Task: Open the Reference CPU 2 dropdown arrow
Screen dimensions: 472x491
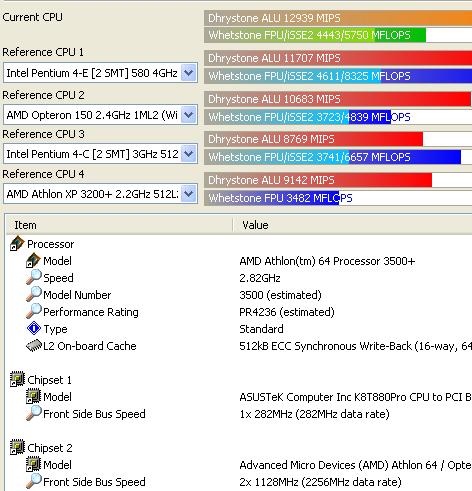Action: tap(189, 115)
